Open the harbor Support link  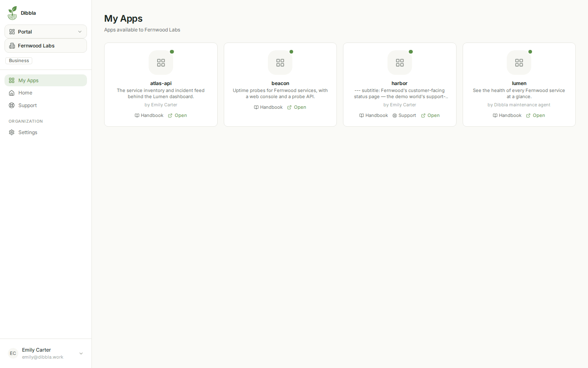[404, 116]
